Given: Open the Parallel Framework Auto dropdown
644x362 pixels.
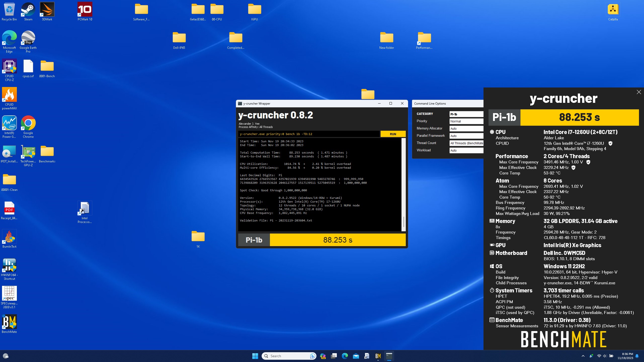Looking at the screenshot, I should (466, 136).
